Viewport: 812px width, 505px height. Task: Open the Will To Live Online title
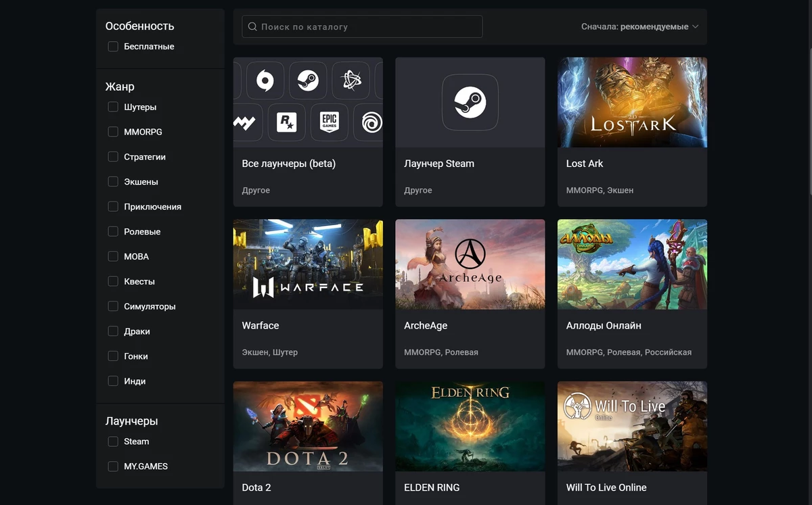point(606,487)
